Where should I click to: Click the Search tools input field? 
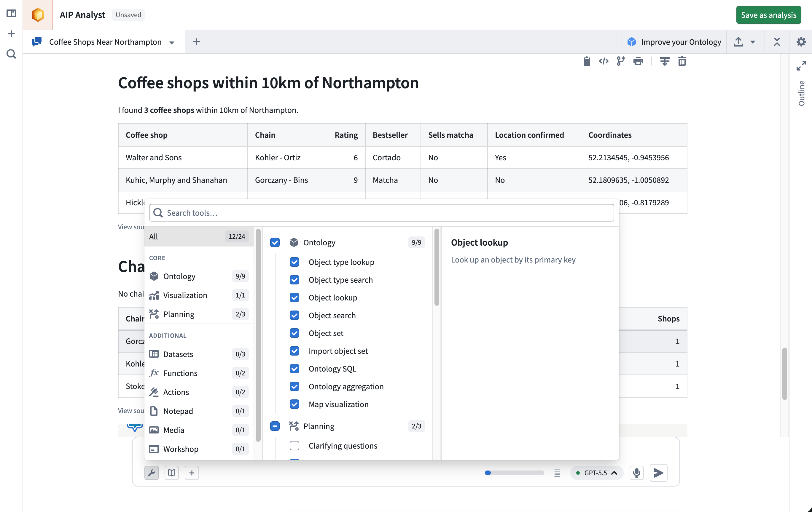coord(381,213)
